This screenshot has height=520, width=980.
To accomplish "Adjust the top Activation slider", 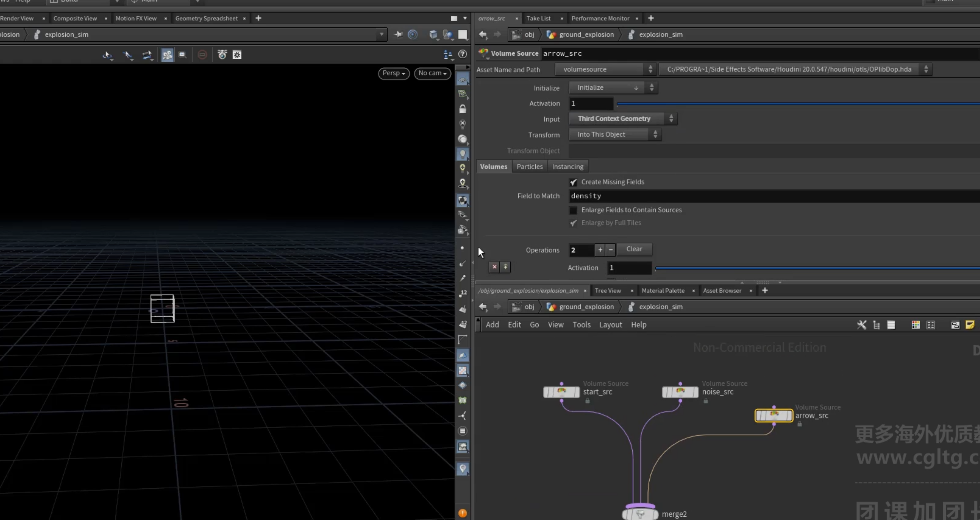I will tap(798, 103).
